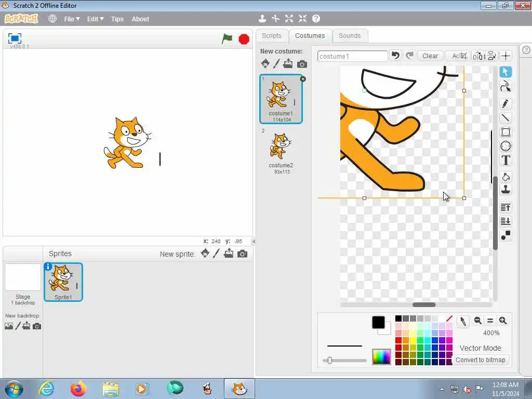532x399 pixels.
Task: Upload costume from file
Action: (288, 63)
